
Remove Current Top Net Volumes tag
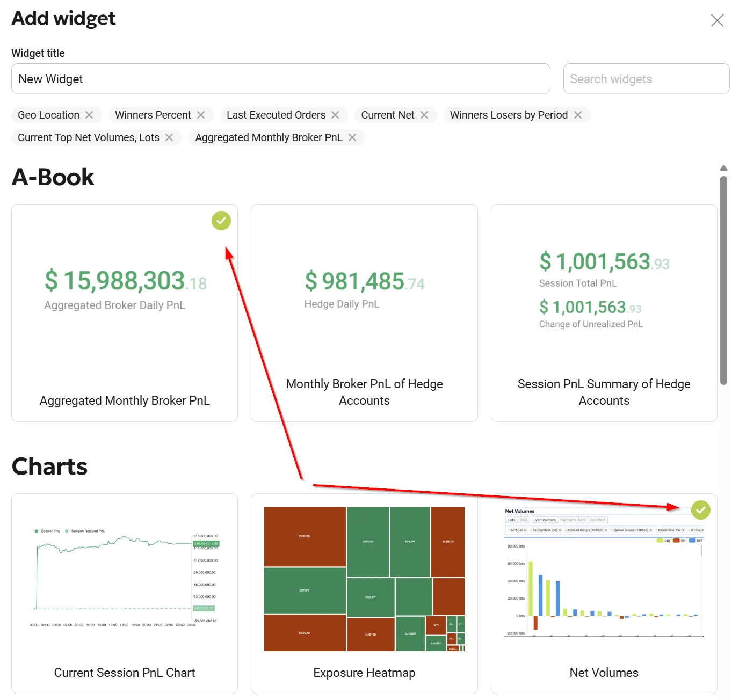169,137
